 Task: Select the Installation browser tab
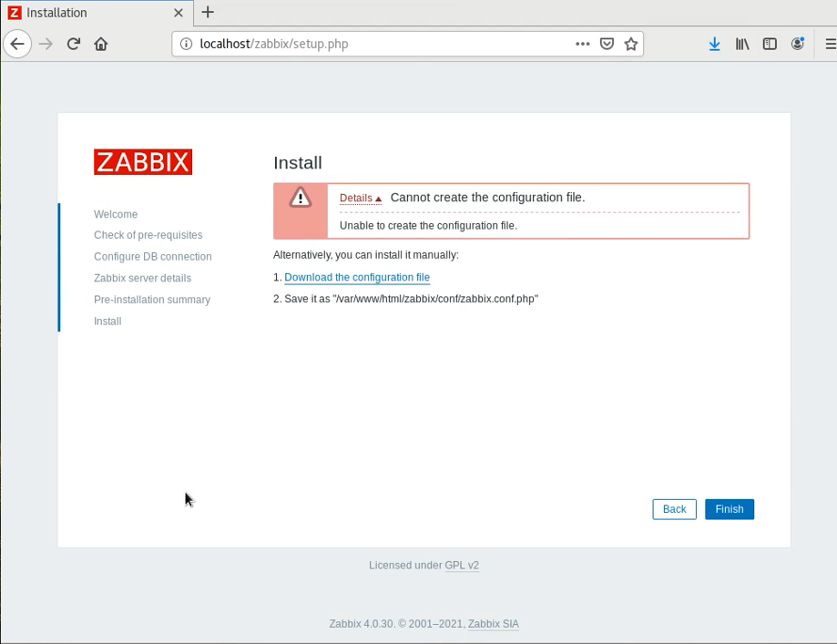coord(97,13)
